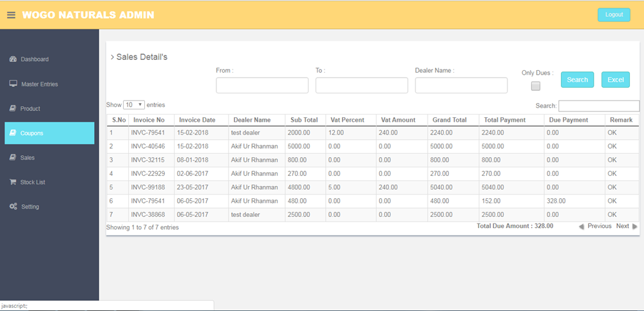644x311 pixels.
Task: Focus the From date field
Action: click(262, 86)
